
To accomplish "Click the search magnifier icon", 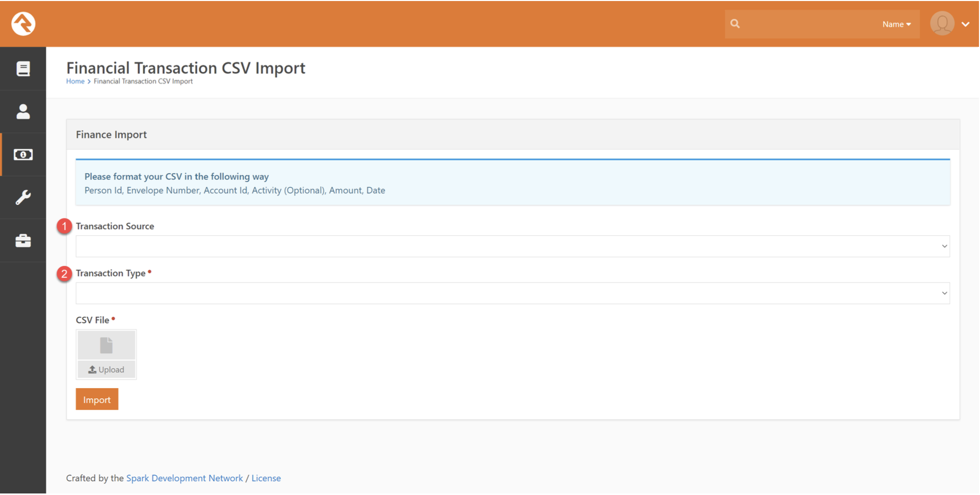I will [x=735, y=24].
